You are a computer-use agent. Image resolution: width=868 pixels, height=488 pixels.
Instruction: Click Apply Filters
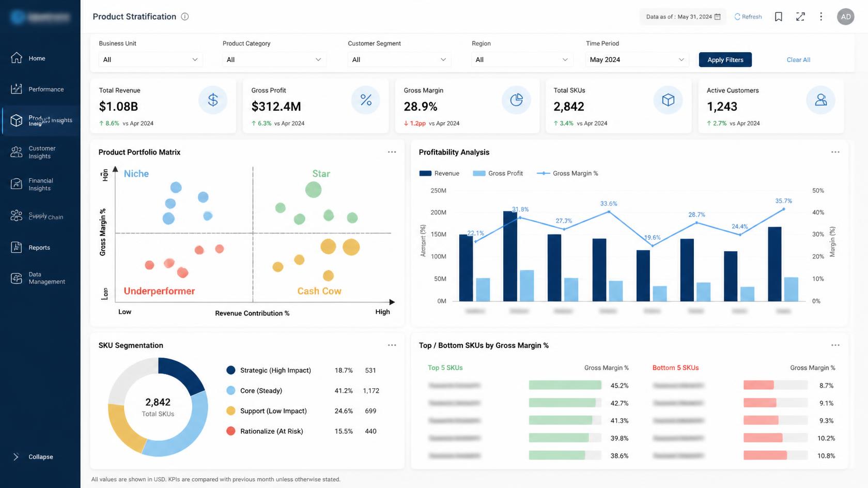(725, 59)
